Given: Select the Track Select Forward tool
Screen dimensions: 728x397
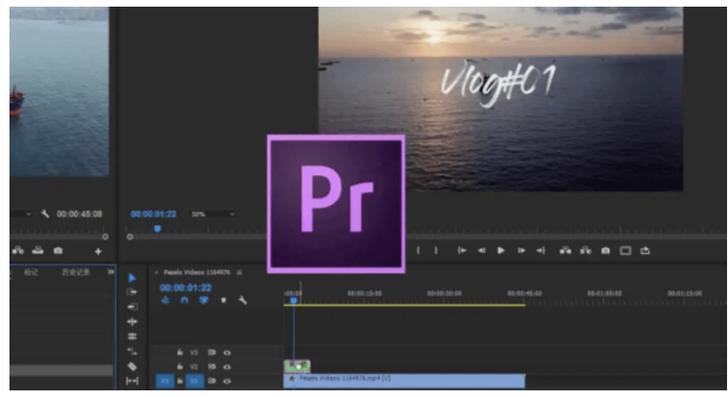Looking at the screenshot, I should (132, 292).
